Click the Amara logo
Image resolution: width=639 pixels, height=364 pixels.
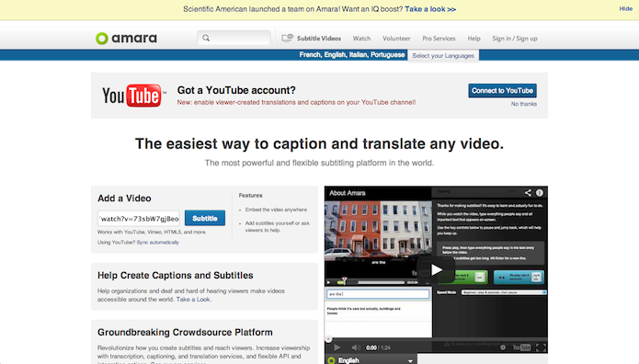click(x=126, y=39)
